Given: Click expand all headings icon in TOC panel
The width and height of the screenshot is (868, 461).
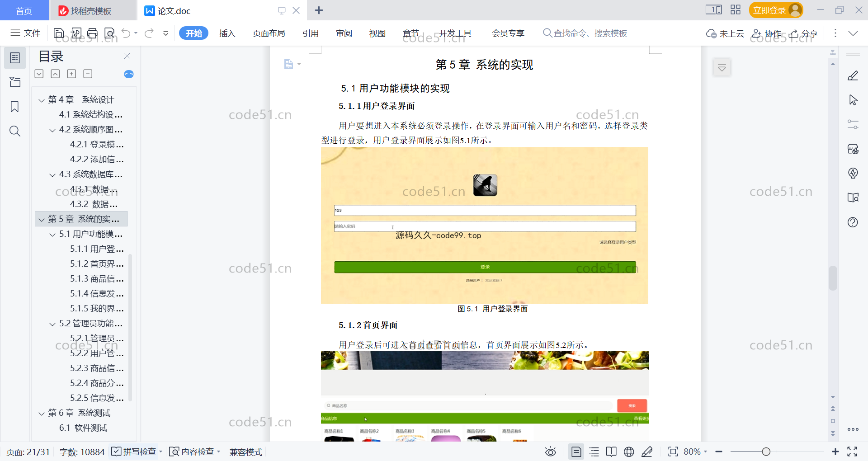Looking at the screenshot, I should (x=39, y=74).
